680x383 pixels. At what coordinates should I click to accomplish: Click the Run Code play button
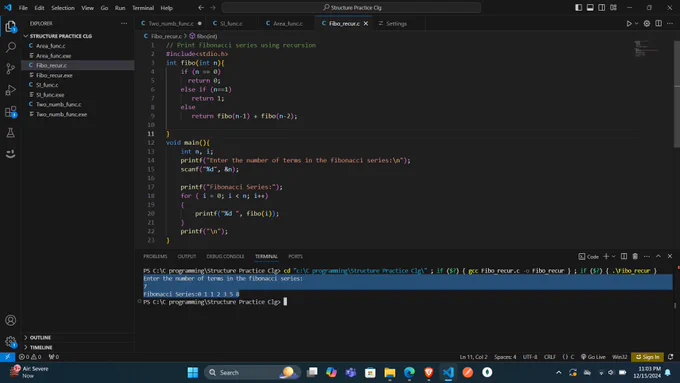click(x=629, y=23)
